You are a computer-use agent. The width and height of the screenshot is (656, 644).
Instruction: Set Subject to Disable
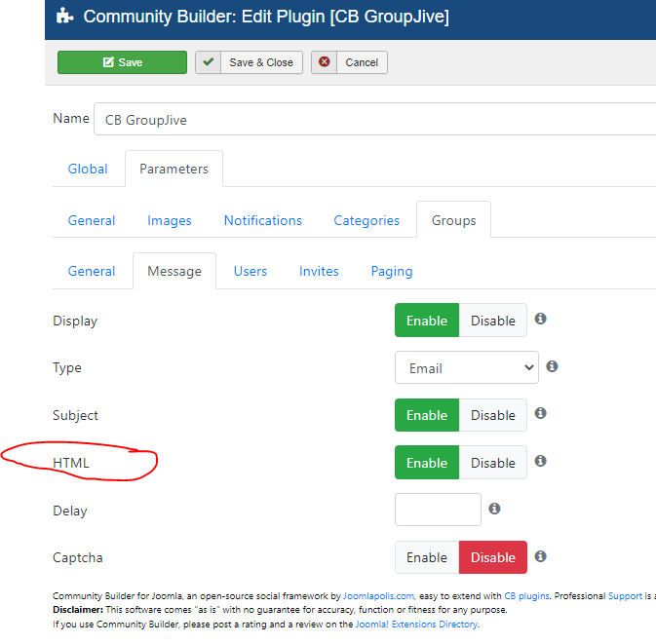tap(493, 415)
